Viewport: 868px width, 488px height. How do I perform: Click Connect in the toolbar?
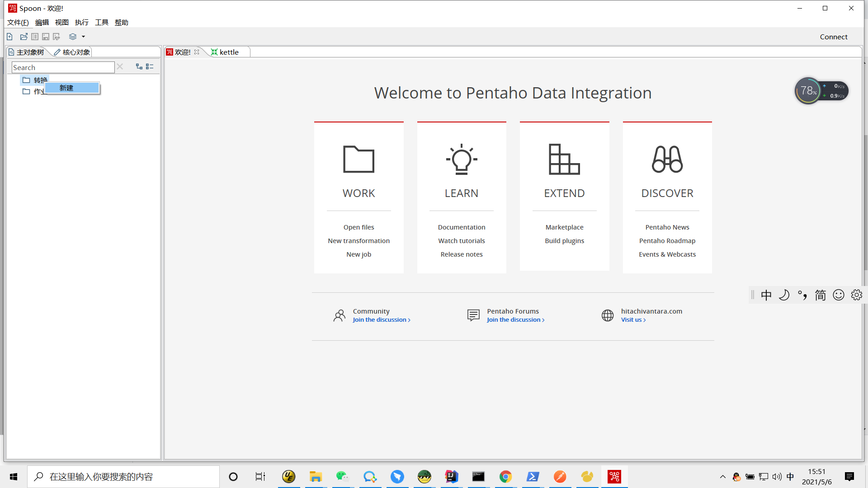click(834, 37)
